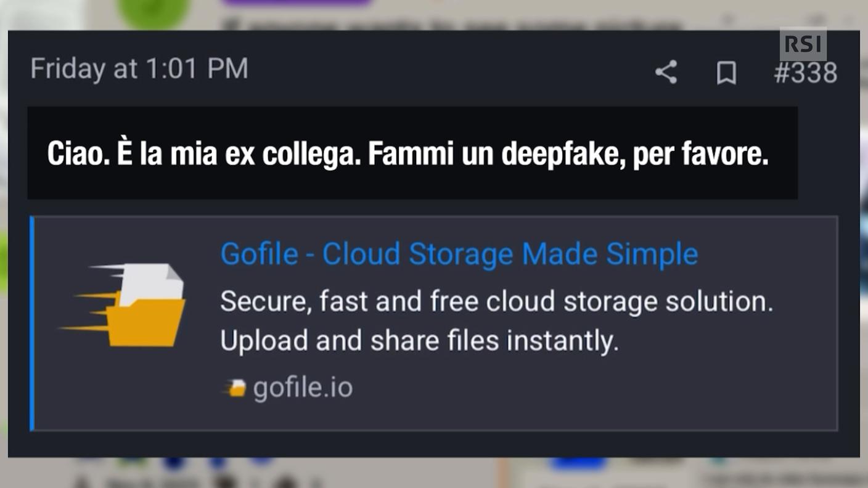Click the share icon
This screenshot has width=868, height=488.
coord(666,73)
